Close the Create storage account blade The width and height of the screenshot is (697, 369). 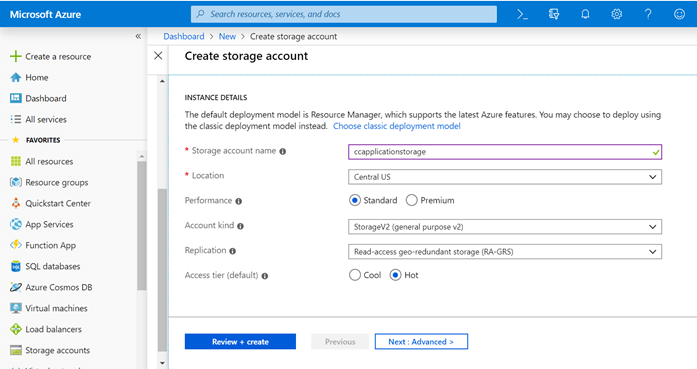coord(158,56)
